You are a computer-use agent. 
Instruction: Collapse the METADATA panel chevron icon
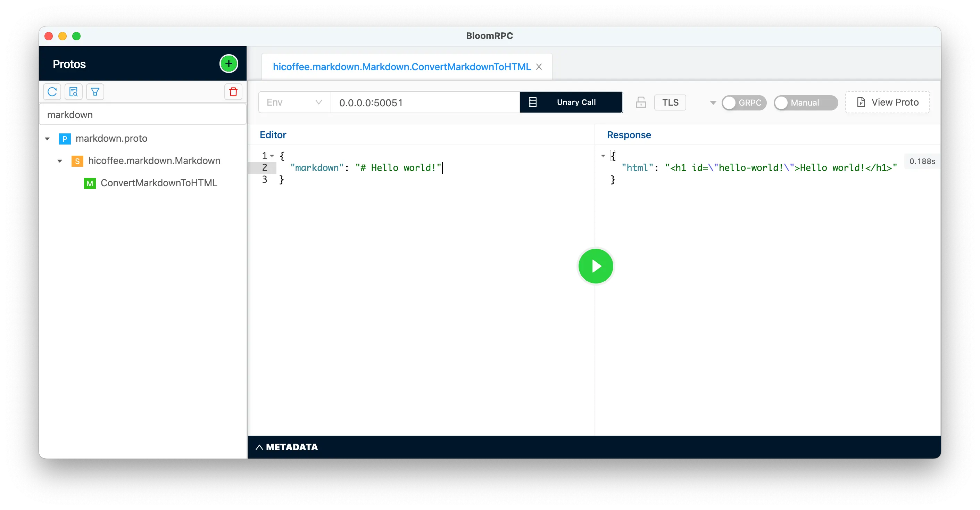click(x=259, y=447)
